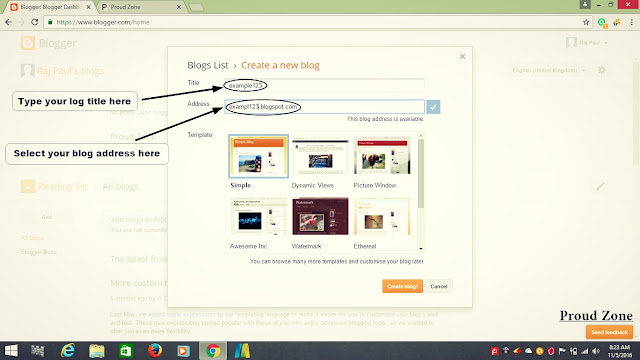Reload the page with refresh icon
This screenshot has width=640, height=360.
[35, 22]
